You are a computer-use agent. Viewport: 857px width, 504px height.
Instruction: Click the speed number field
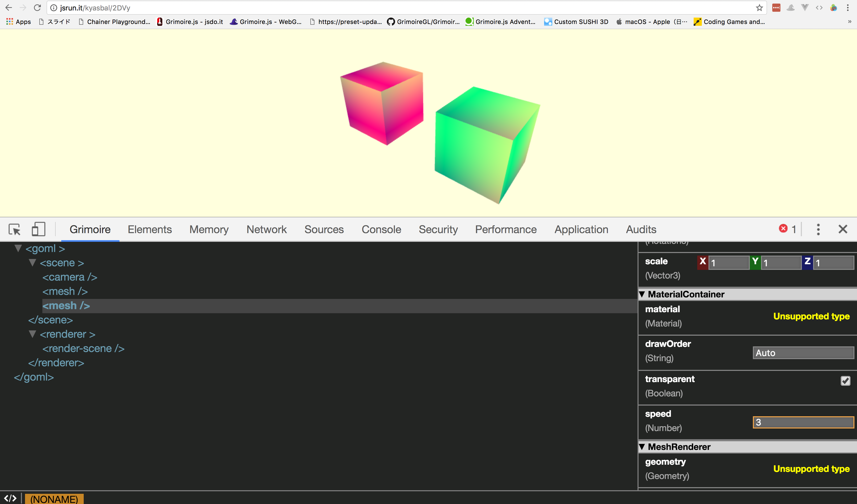pos(803,422)
